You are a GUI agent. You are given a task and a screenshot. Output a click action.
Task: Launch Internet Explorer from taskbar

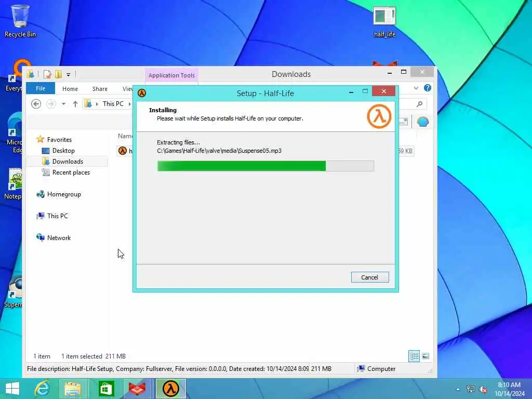click(42, 389)
